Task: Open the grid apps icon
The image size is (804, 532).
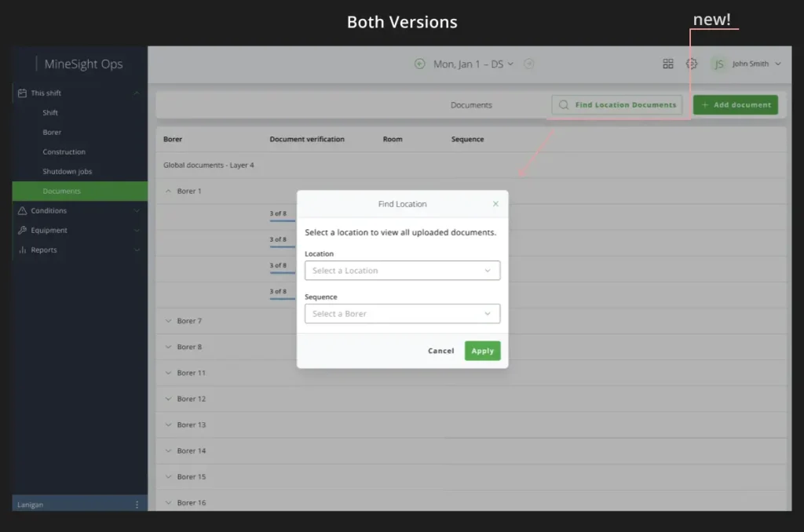Action: tap(668, 64)
